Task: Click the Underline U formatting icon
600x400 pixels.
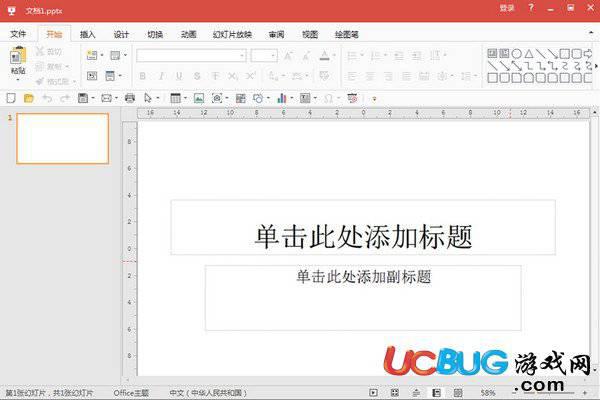Action: [179, 76]
